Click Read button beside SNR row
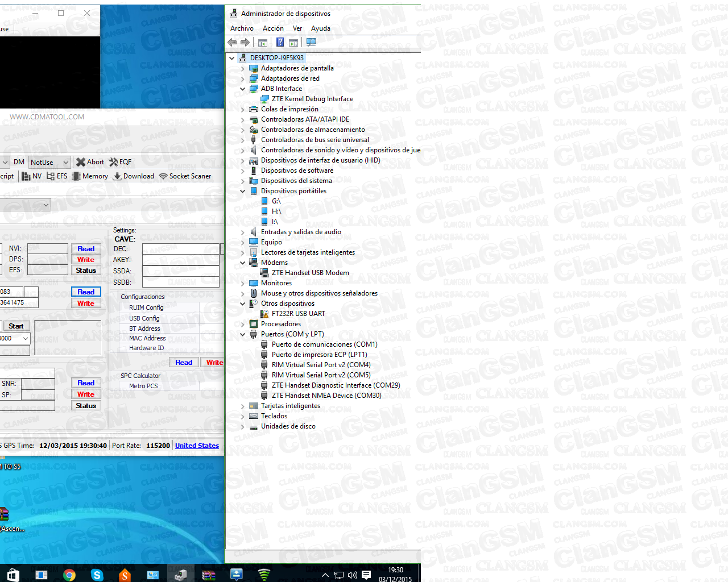Viewport: 728px width, 582px height. (86, 383)
